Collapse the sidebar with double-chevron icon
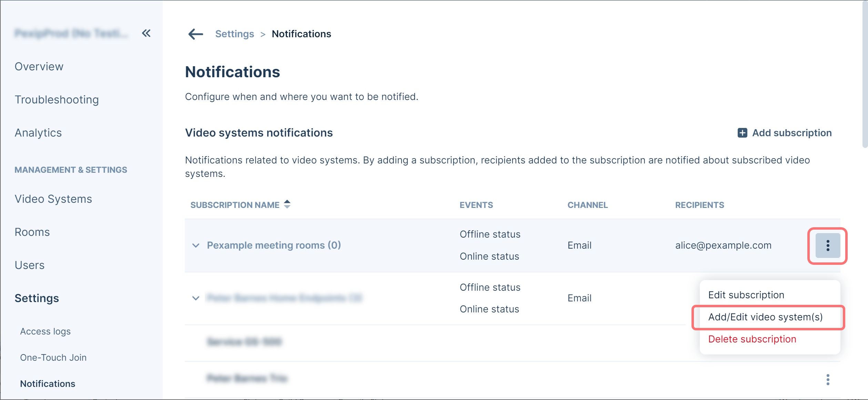The width and height of the screenshot is (868, 400). click(x=146, y=33)
